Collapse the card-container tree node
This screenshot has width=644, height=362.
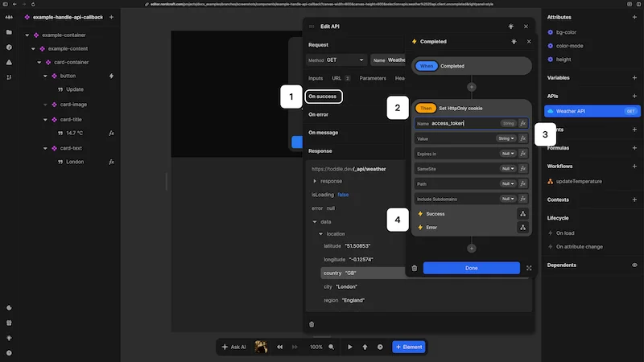39,63
